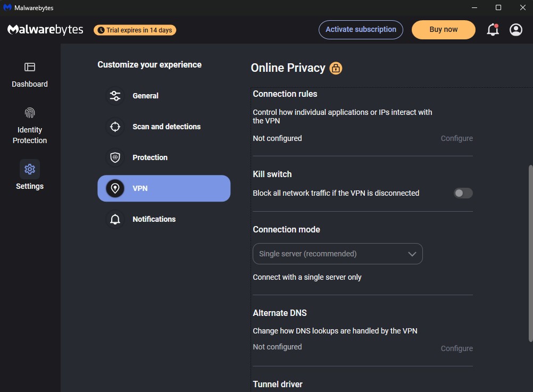
Task: Open the Dashboard panel icon
Action: (30, 67)
